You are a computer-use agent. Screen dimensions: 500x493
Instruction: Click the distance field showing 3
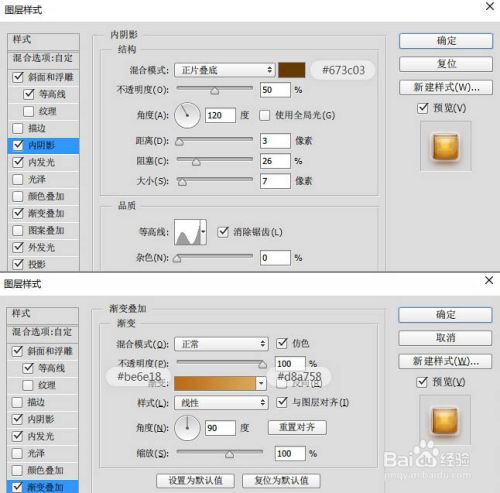click(x=275, y=141)
